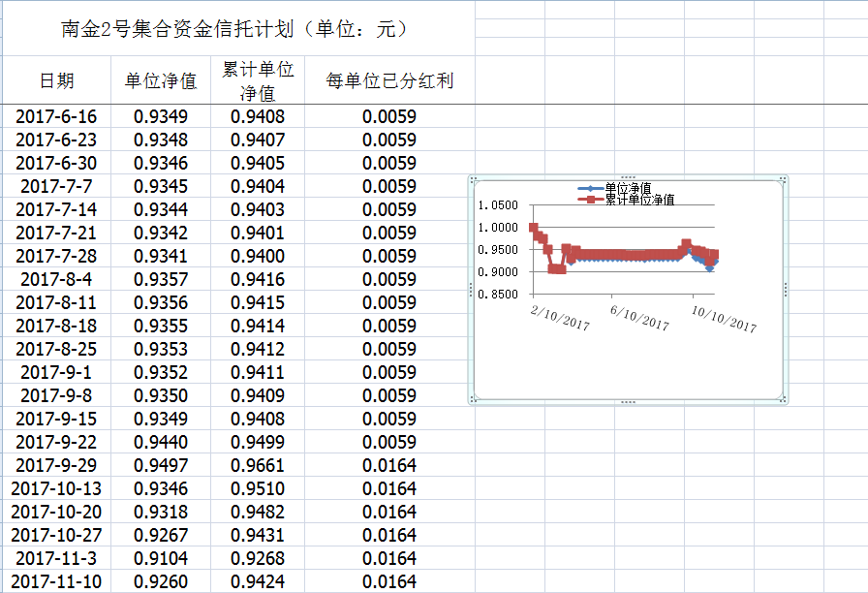Select the 2017-11-10 date cell
Screen dimensions: 868x593
point(56,581)
